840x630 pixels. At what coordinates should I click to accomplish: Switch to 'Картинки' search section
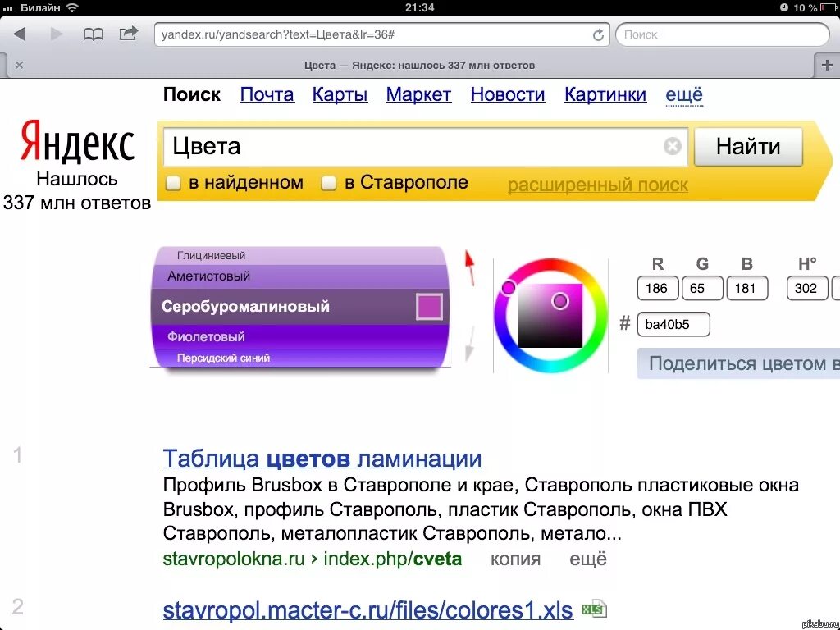point(605,94)
